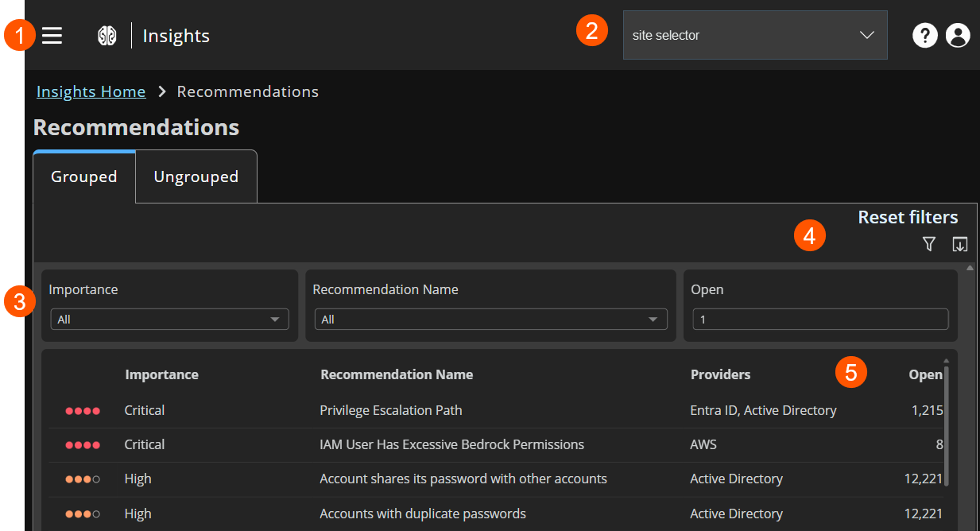Viewport: 980px width, 531px height.
Task: Click Entra ID, Active Directory provider cell
Action: 763,410
